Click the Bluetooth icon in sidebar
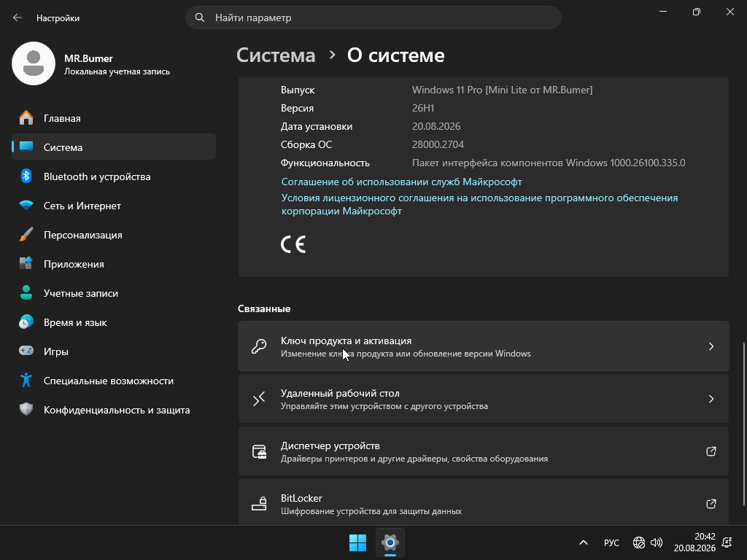 point(26,176)
